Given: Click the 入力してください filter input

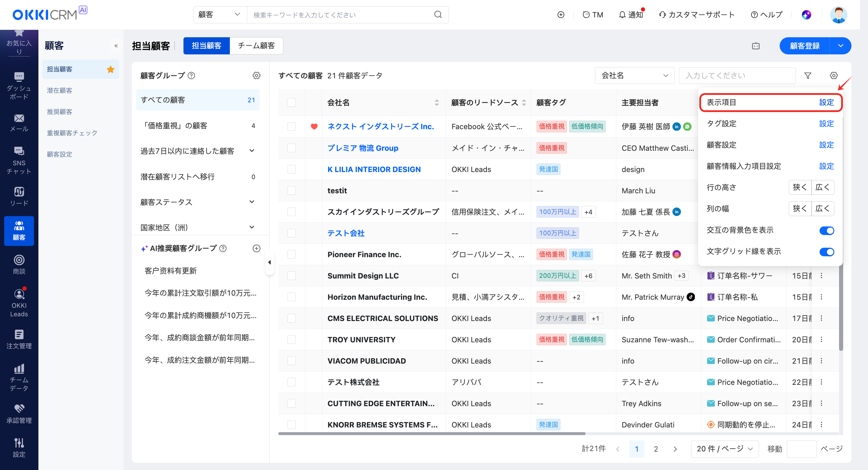Looking at the screenshot, I should (737, 75).
